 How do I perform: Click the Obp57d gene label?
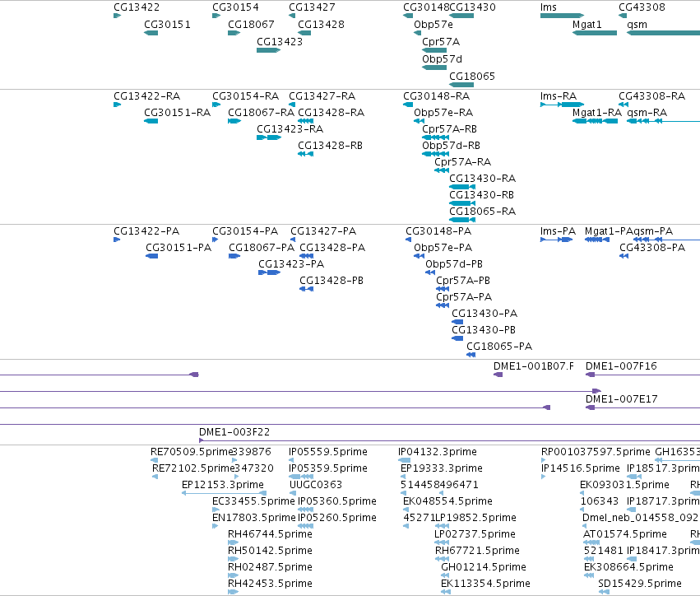click(x=442, y=59)
